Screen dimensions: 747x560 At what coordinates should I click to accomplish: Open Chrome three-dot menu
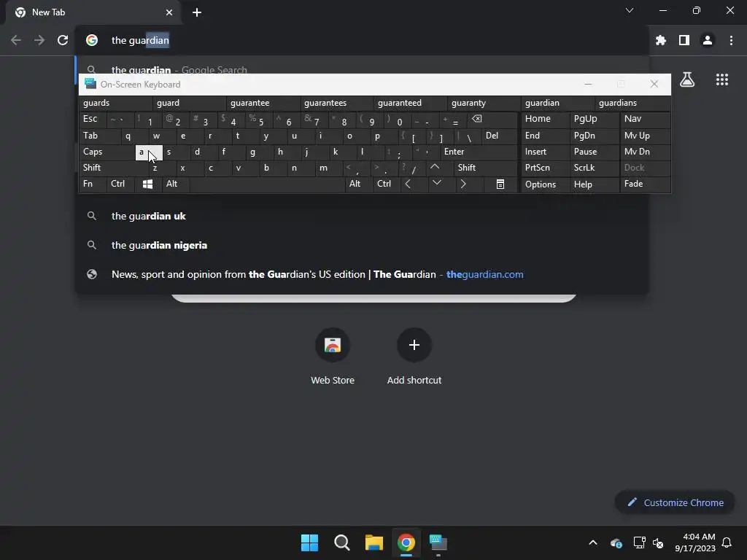731,41
